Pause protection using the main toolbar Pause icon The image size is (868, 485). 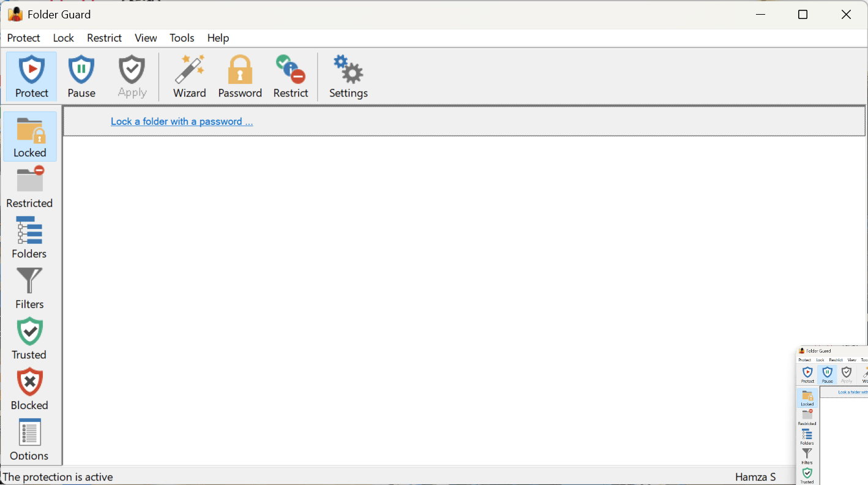81,77
